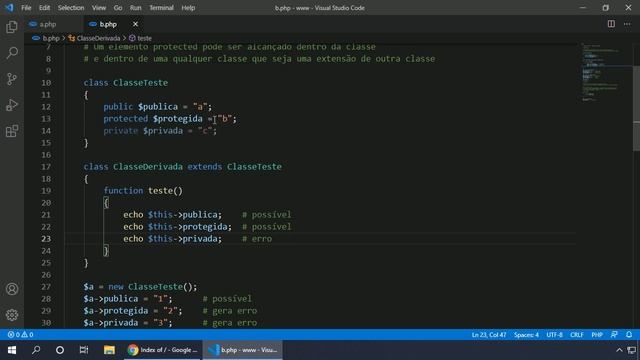This screenshot has height=360, width=640.
Task: Open the Run and Debug view
Action: pyautogui.click(x=12, y=105)
